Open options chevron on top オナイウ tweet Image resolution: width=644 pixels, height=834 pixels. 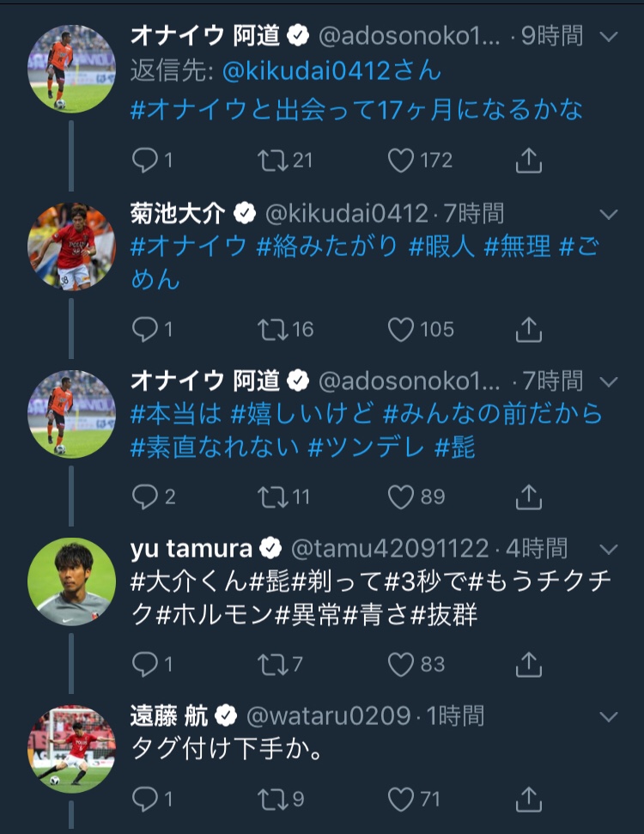point(608,37)
